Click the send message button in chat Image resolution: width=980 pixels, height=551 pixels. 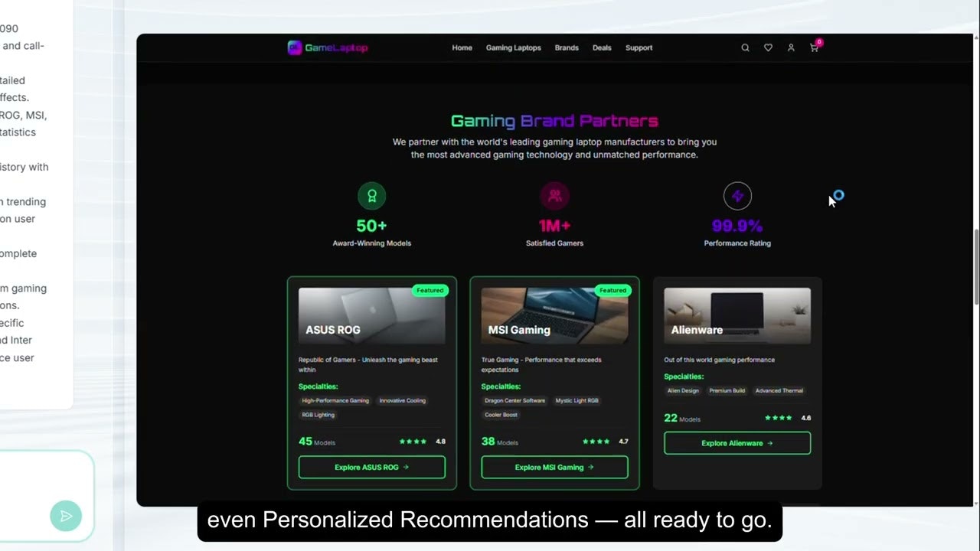(x=66, y=516)
